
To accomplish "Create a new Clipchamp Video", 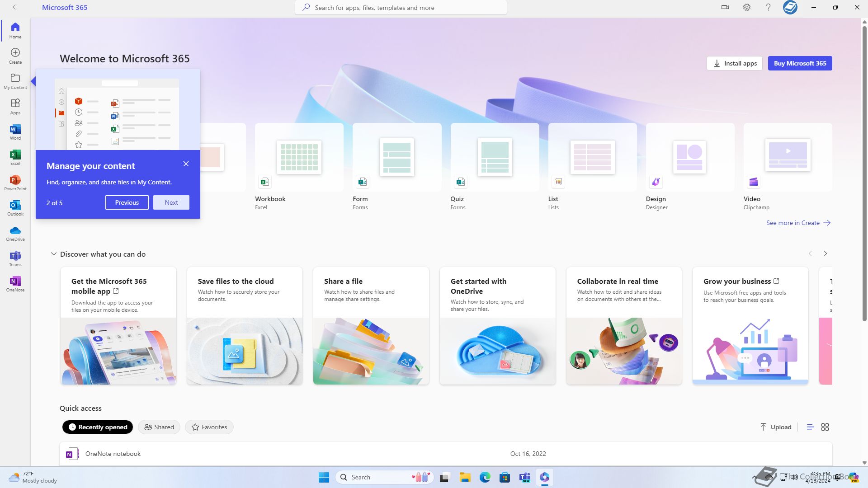I will (x=788, y=167).
